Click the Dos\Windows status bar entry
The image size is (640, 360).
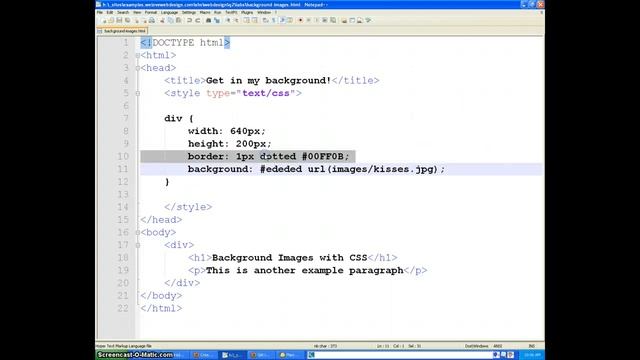tap(476, 346)
